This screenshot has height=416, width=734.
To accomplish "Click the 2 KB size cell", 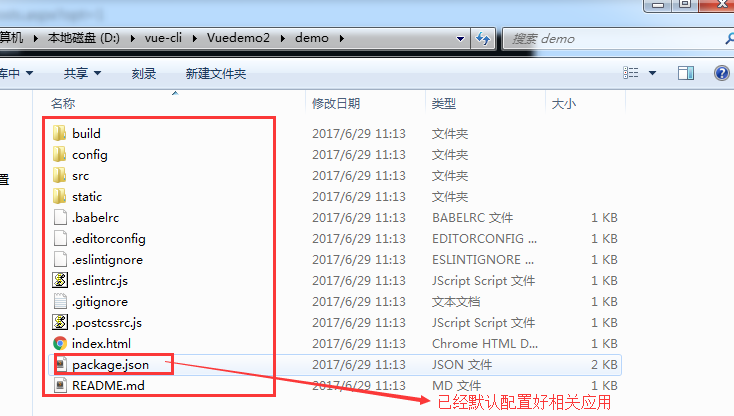I will (x=604, y=365).
